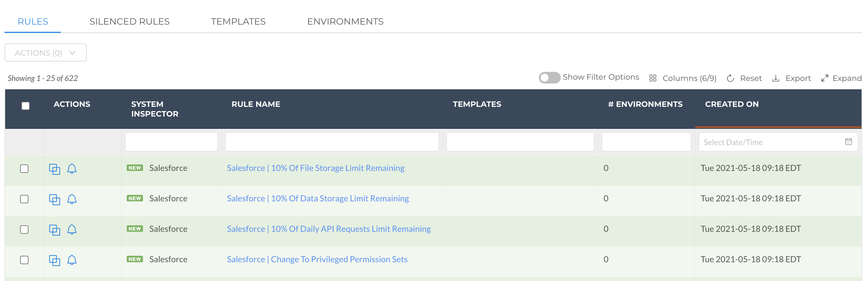This screenshot has height=281, width=868.
Task: Click environments count in Privileged Permission row
Action: 605,259
